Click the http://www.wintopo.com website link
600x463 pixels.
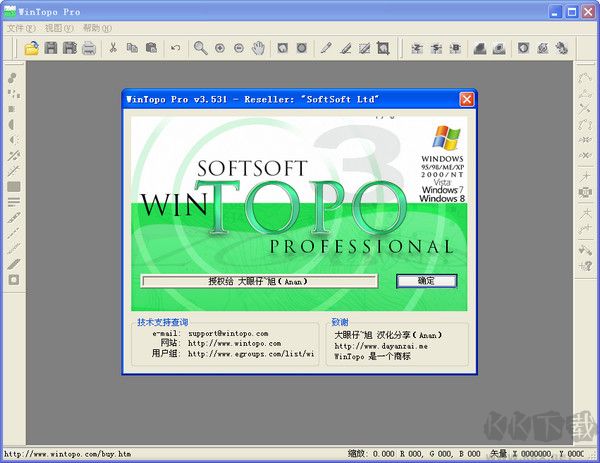click(x=234, y=343)
